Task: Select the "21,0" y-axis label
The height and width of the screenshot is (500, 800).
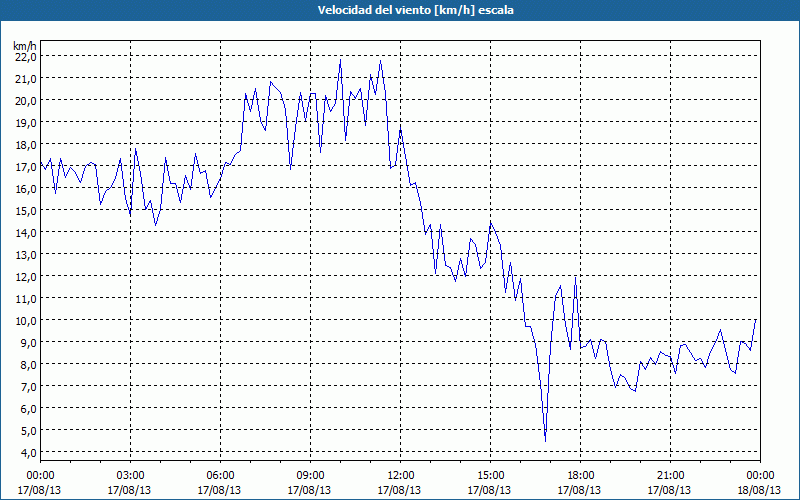Action: click(26, 79)
